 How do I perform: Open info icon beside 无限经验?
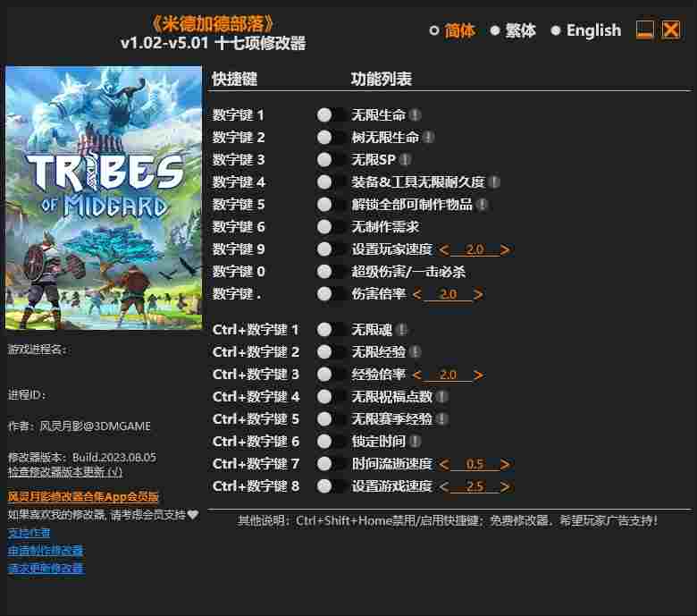point(415,352)
